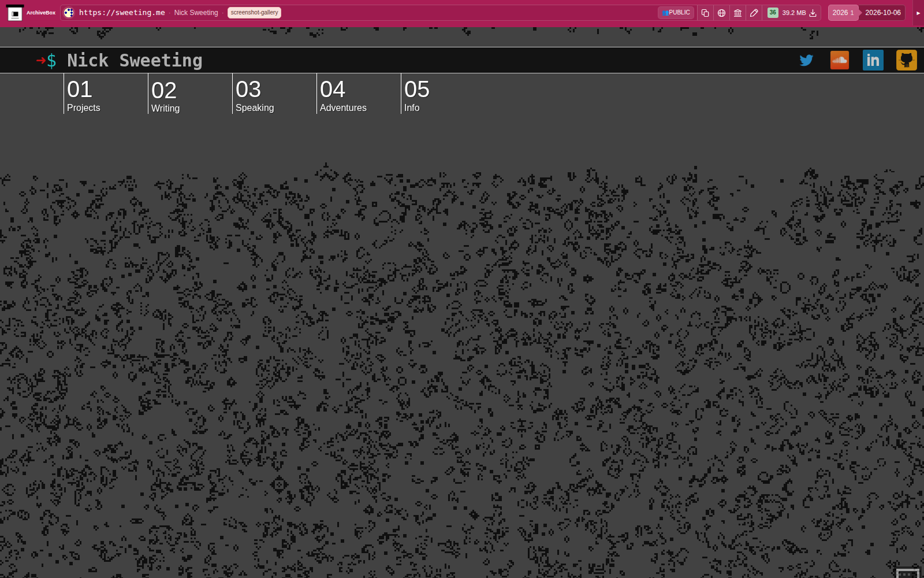Click the download arrow icon
Screen dimensions: 924x578
(x=813, y=13)
